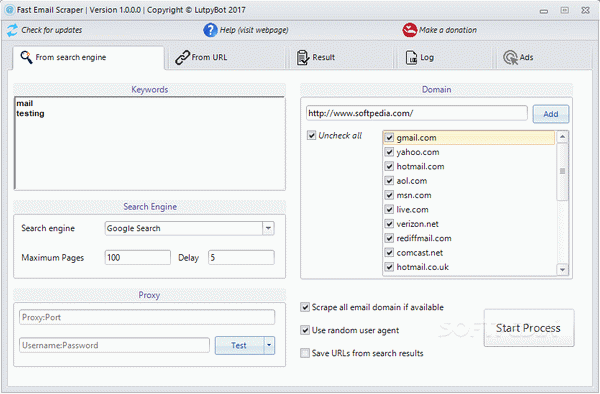Uncheck the live.com domain checkbox
This screenshot has height=394, width=600.
coord(389,210)
